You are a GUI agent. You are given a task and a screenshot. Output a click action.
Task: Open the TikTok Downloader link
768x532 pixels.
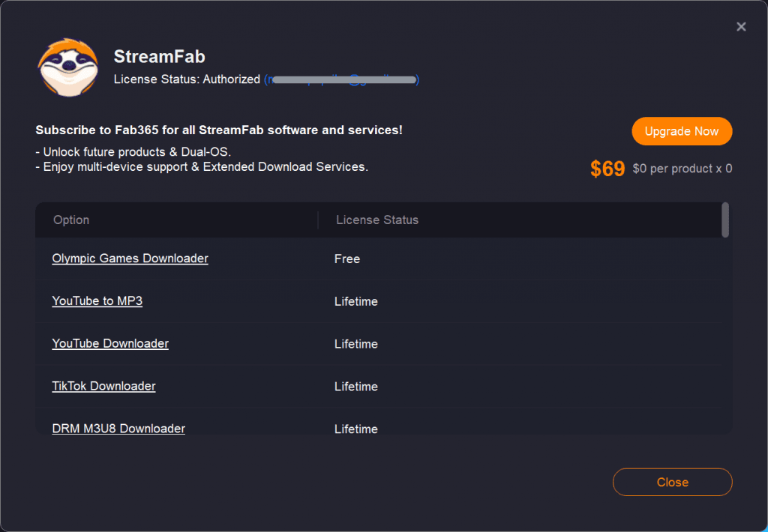coord(103,386)
